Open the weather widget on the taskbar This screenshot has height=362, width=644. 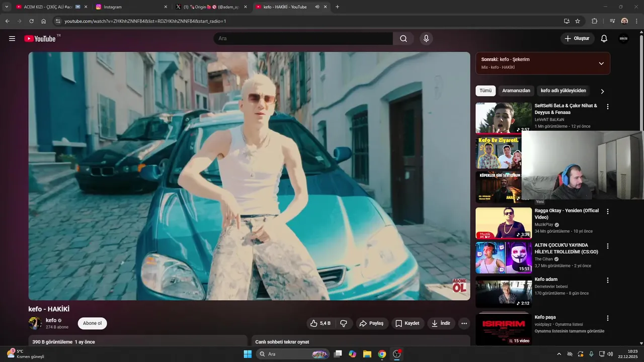point(25,354)
